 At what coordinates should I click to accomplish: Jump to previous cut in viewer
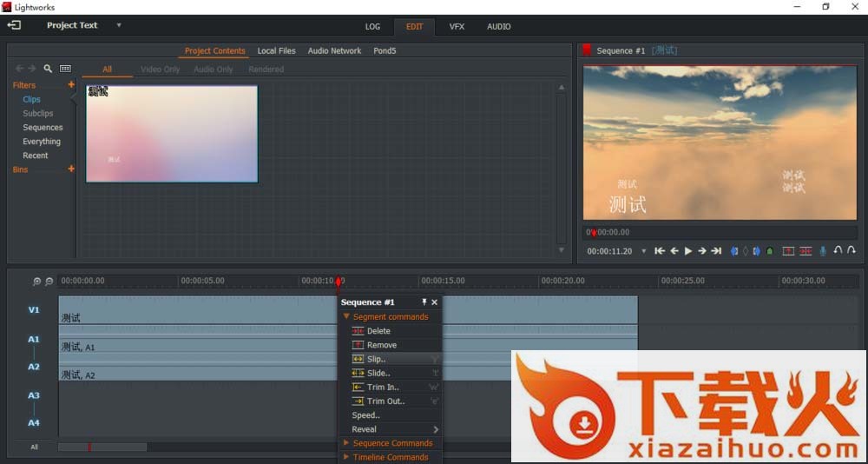660,251
